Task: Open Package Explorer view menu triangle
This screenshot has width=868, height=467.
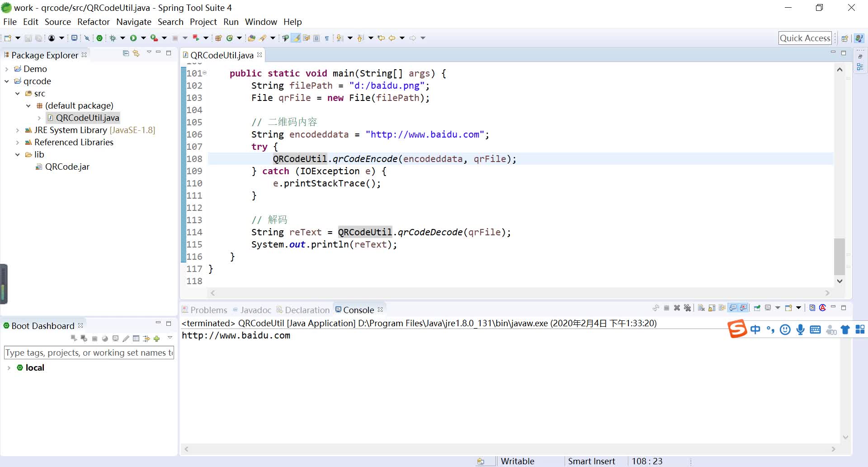Action: pyautogui.click(x=149, y=52)
